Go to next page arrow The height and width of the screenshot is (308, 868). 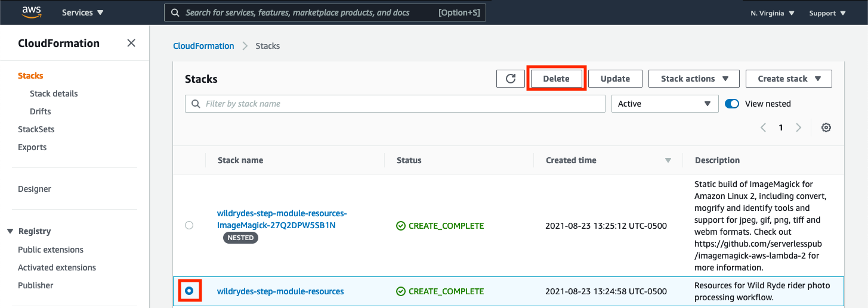tap(799, 127)
